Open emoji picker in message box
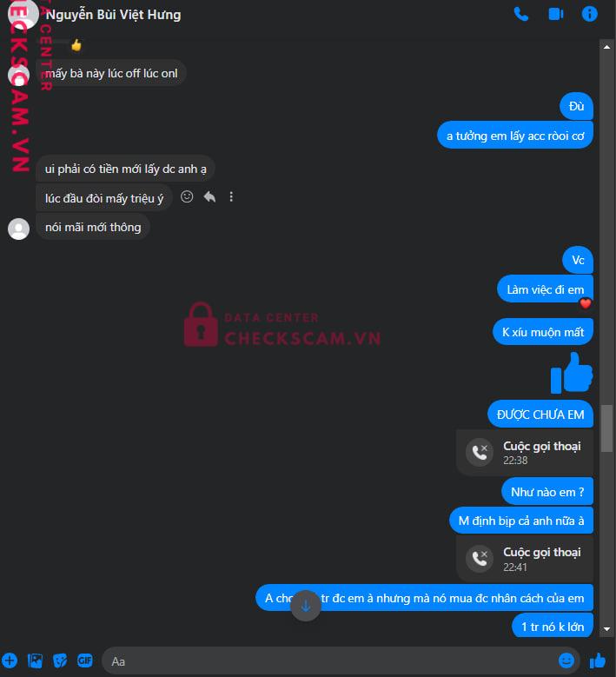 coord(566,660)
